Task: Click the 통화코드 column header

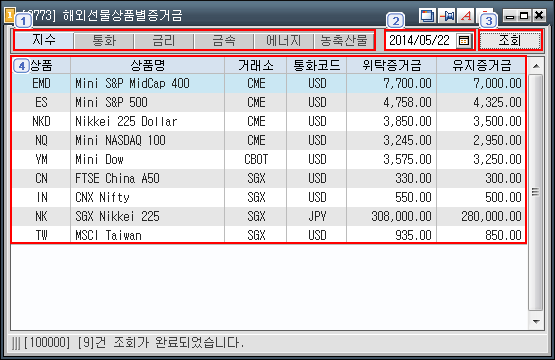Action: [x=317, y=65]
